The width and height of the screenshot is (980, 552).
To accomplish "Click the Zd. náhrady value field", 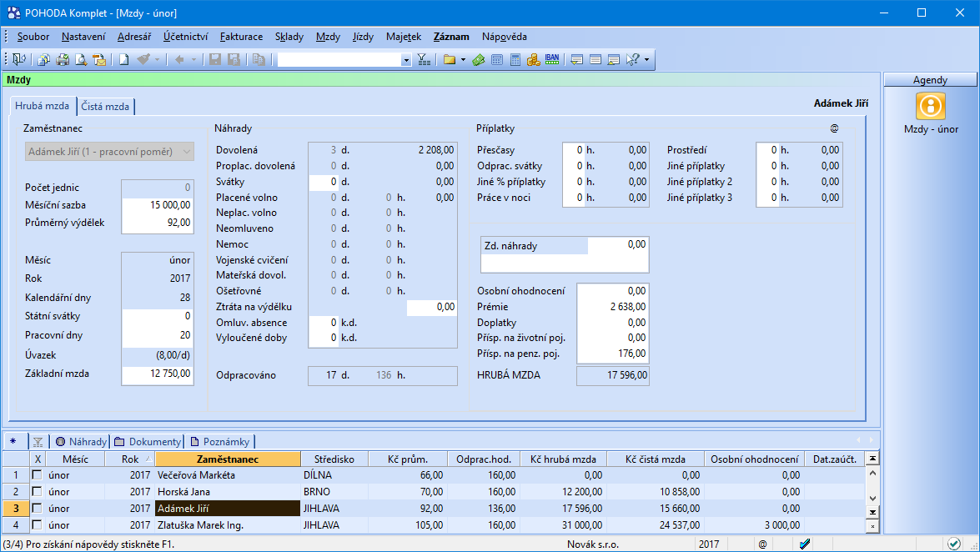I will [617, 244].
